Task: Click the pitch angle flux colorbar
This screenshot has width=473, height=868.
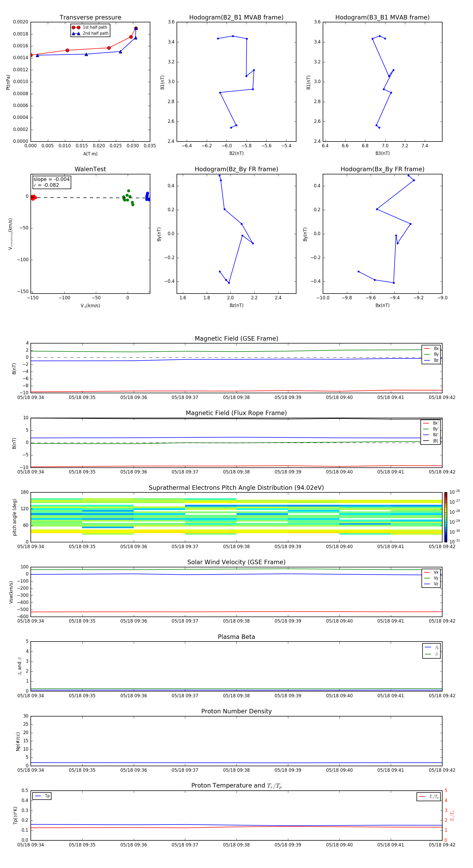Action: coord(446,517)
